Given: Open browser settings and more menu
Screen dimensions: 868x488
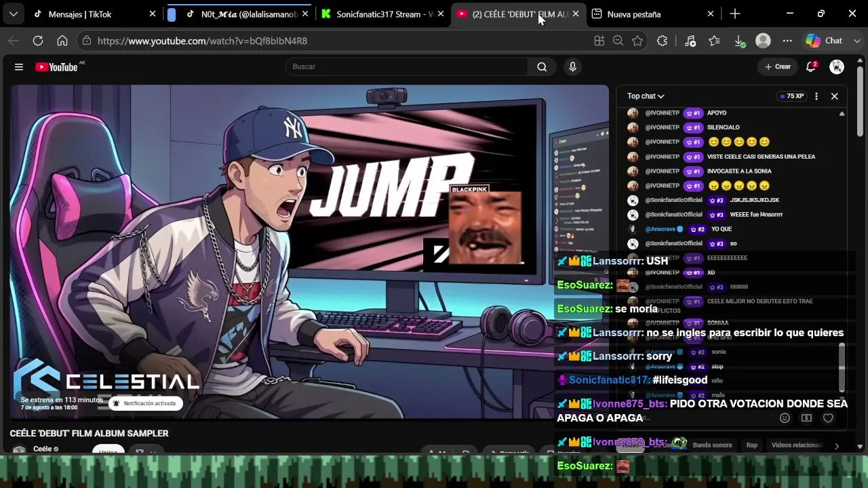Looking at the screenshot, I should click(787, 41).
